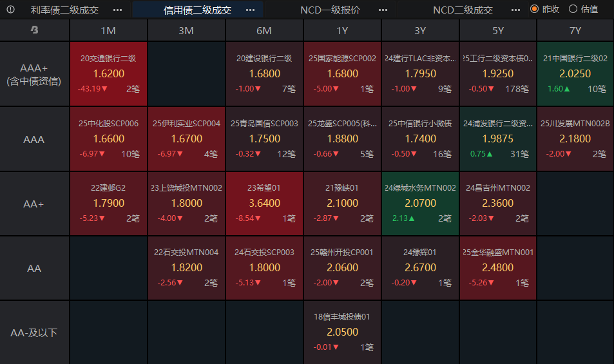Select the AA-及以下 rating row label

click(34, 332)
